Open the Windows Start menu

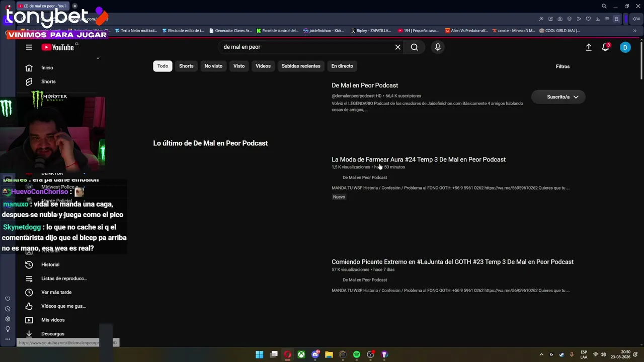[x=259, y=354]
